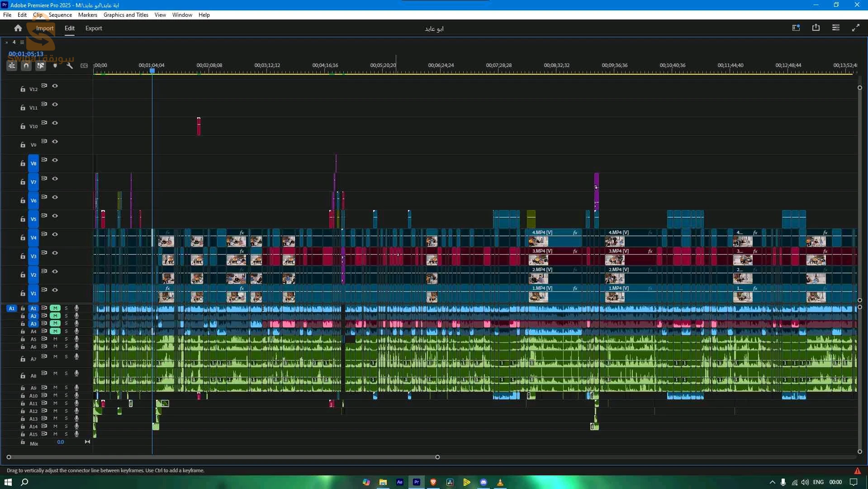Open the Captions track options icon
This screenshot has height=489, width=868.
(x=84, y=66)
